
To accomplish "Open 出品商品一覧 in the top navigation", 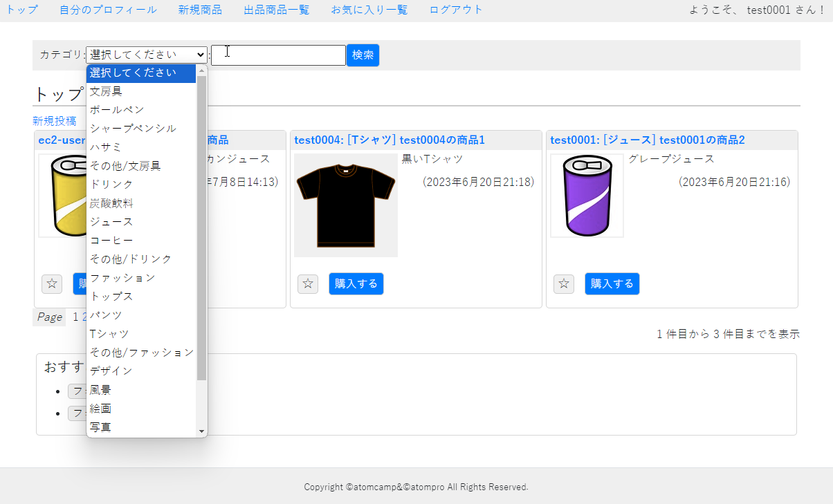I will [277, 10].
